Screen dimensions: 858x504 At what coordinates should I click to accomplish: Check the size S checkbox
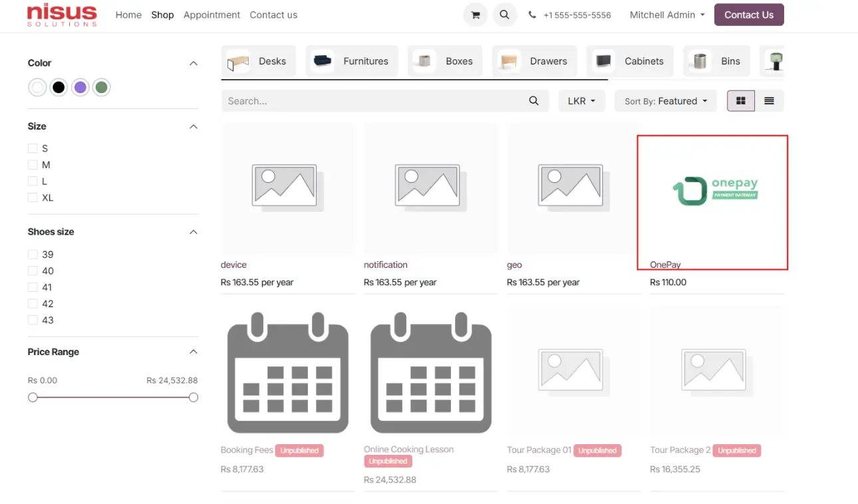[32, 148]
